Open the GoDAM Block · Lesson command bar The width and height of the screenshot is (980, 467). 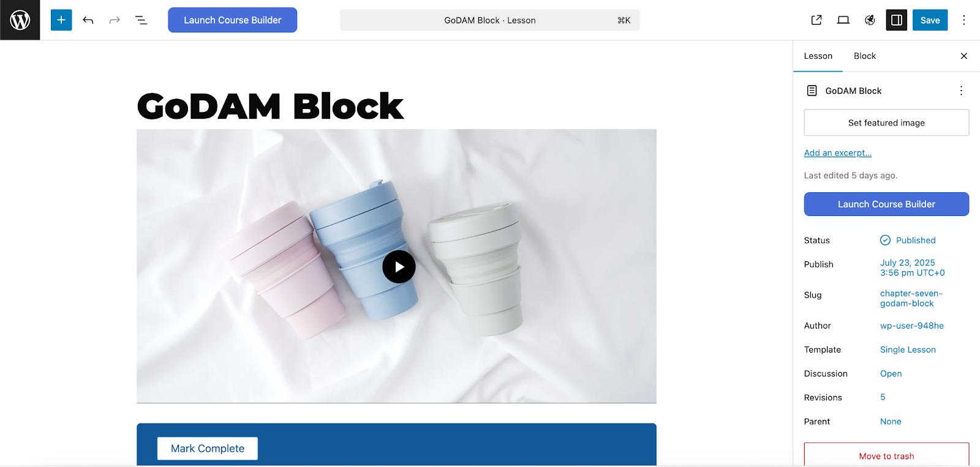pyautogui.click(x=490, y=20)
